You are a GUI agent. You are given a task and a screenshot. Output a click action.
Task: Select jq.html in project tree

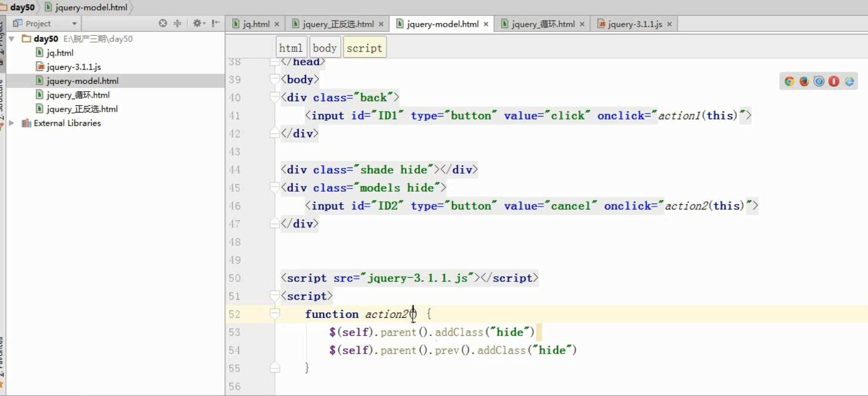point(60,52)
